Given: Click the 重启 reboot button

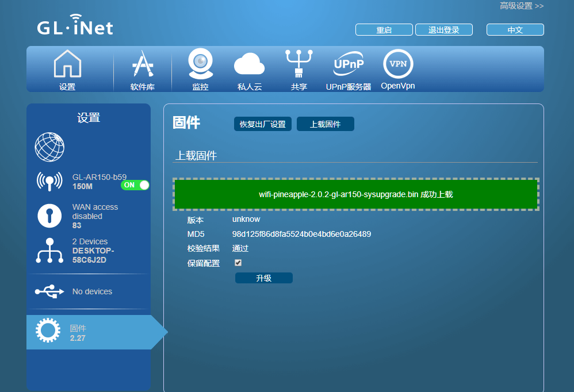Looking at the screenshot, I should [x=384, y=30].
